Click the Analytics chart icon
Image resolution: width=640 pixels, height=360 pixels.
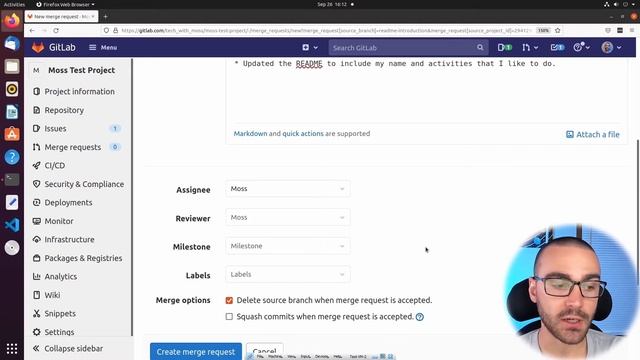tap(36, 276)
